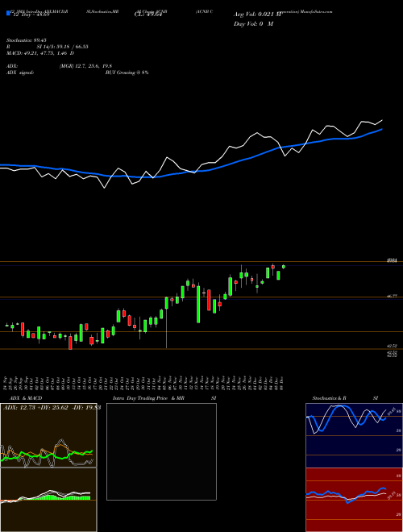Click the empty Intra Day Trading Price panel
Image resolution: width=403 pixels, height=532 pixels.
pyautogui.click(x=161, y=451)
